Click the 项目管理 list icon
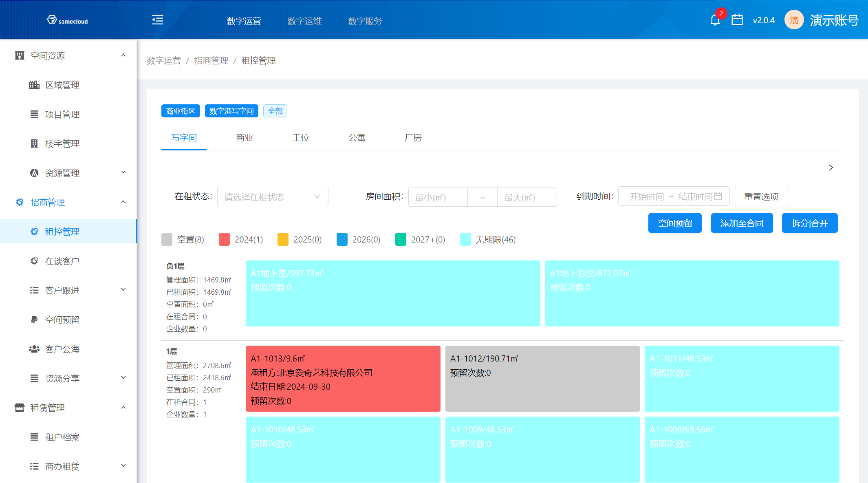Image resolution: width=868 pixels, height=483 pixels. point(34,114)
